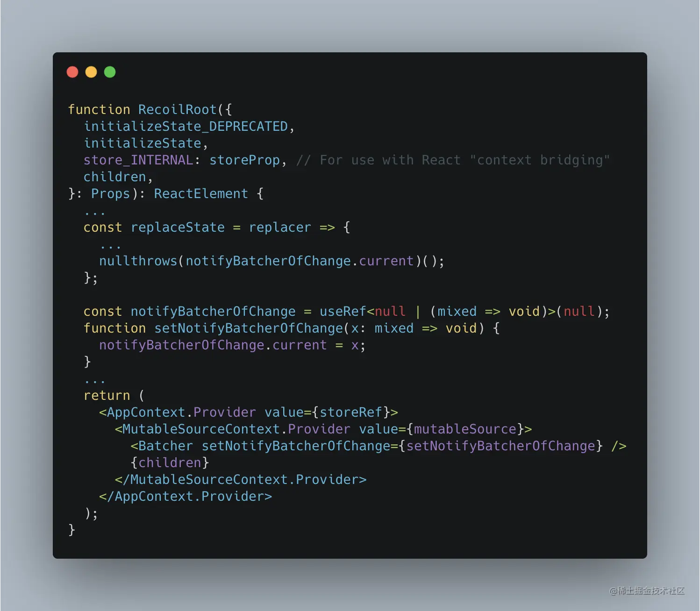Screen dimensions: 700x611
Task: Click the opening AppContext.Provider tag
Action: tap(249, 412)
